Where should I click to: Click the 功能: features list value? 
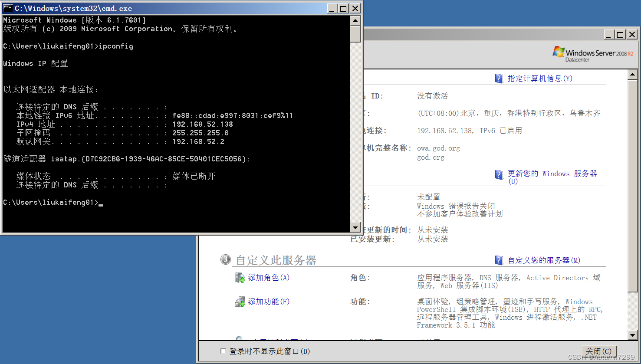click(x=510, y=313)
